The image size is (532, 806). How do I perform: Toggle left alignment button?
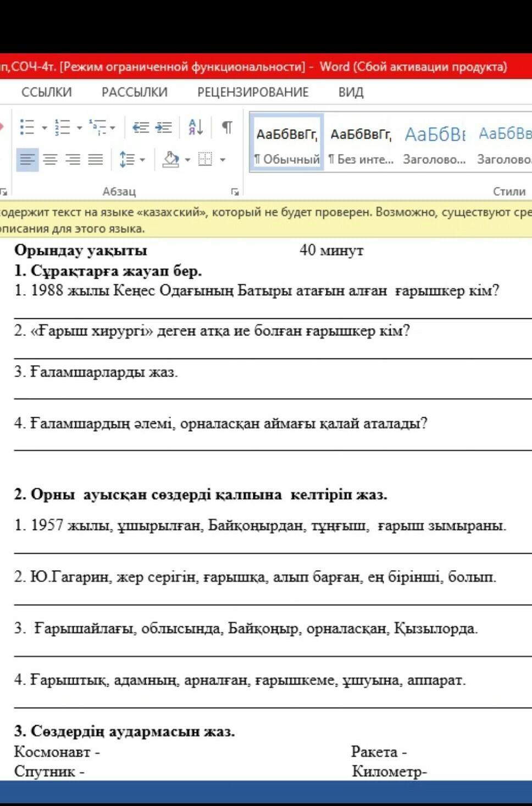27,160
